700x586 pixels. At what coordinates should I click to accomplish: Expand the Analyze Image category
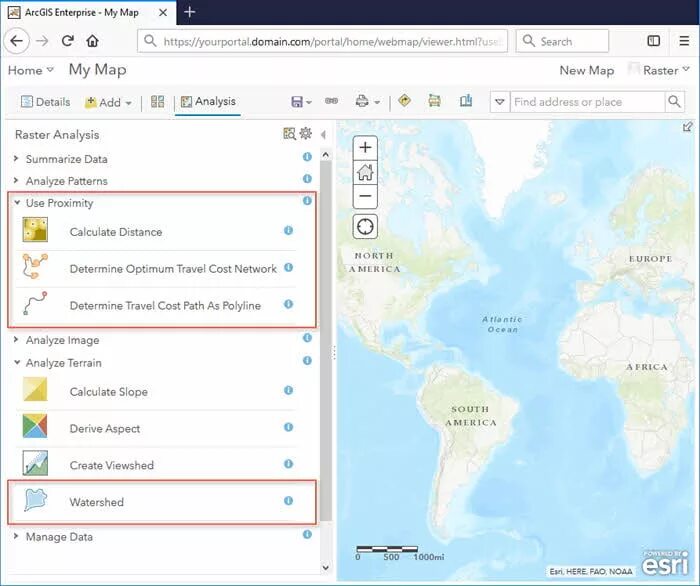[x=16, y=340]
